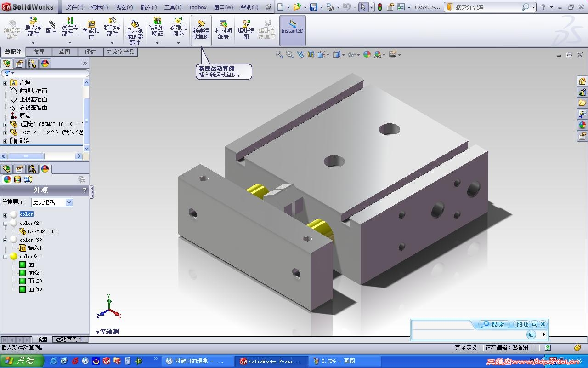Click the help question mark in 外观 header
This screenshot has width=588, height=368.
point(85,190)
